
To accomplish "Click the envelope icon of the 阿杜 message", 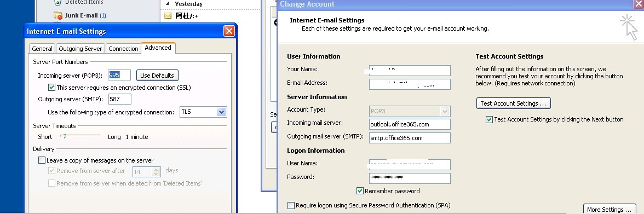I will [168, 16].
